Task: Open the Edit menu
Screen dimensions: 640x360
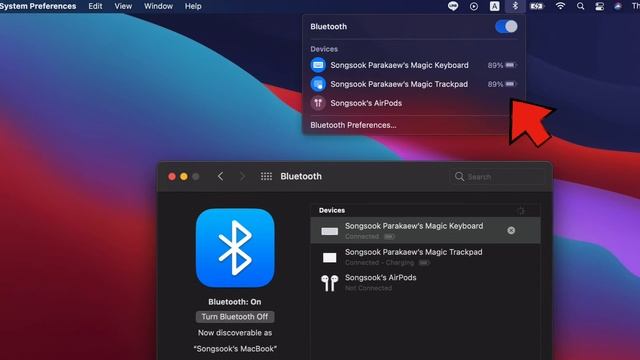Action: (95, 6)
